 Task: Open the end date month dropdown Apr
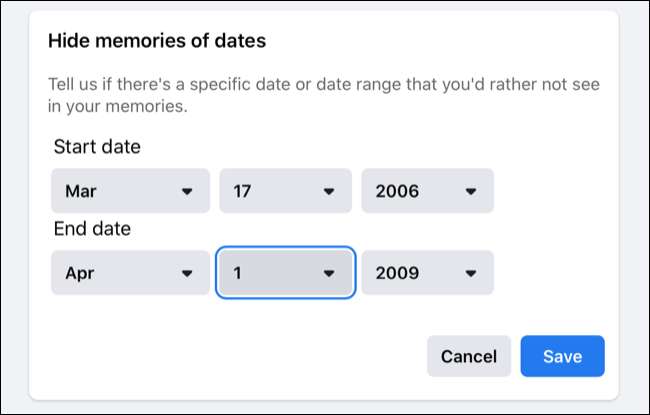pos(130,273)
